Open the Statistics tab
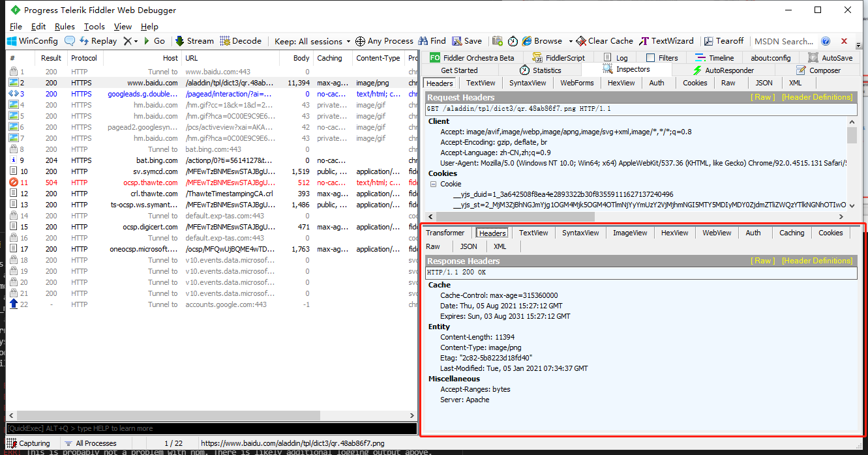The width and height of the screenshot is (868, 455). tap(541, 70)
